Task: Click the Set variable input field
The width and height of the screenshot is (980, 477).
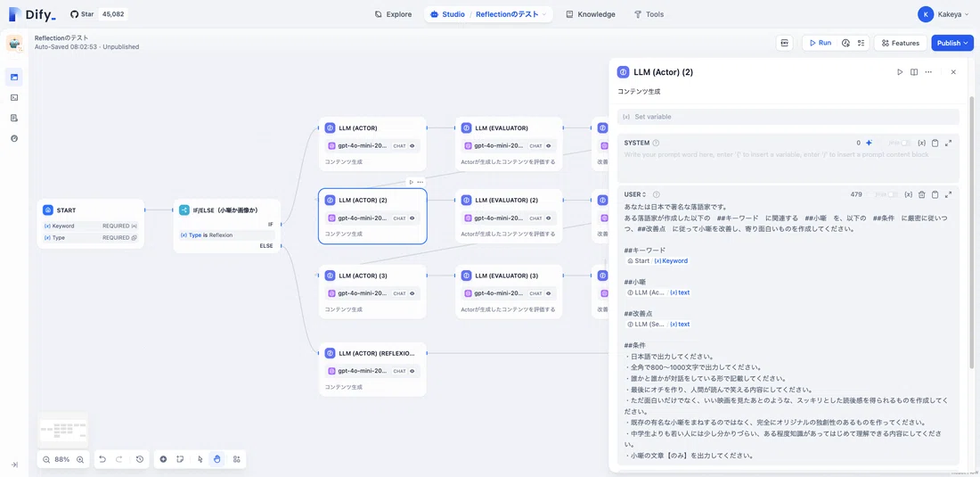Action: [788, 117]
